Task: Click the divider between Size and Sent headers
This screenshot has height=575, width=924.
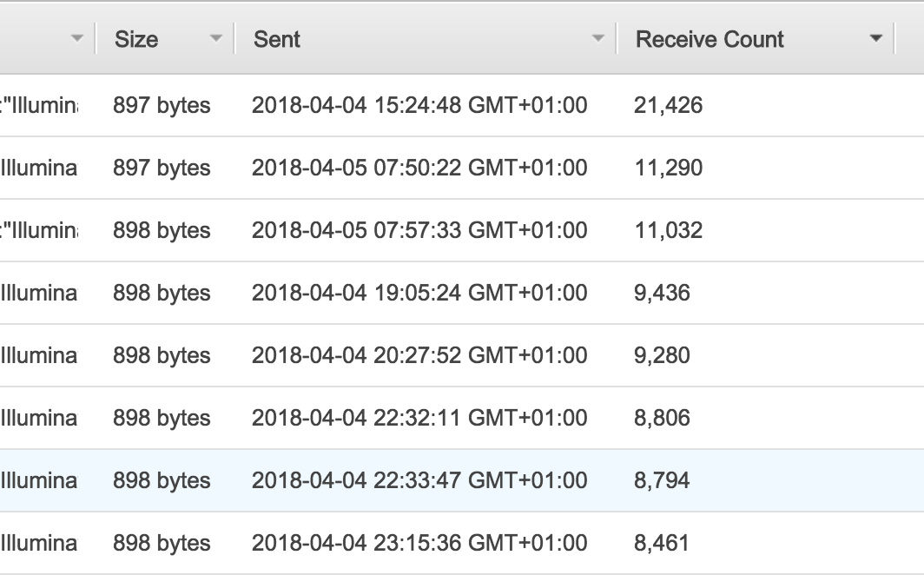Action: coord(234,39)
